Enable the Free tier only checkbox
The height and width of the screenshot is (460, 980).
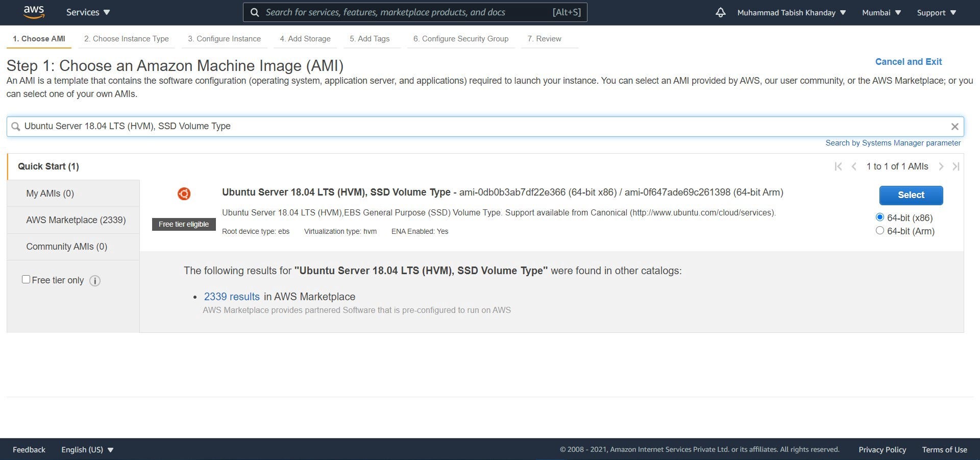click(x=26, y=279)
